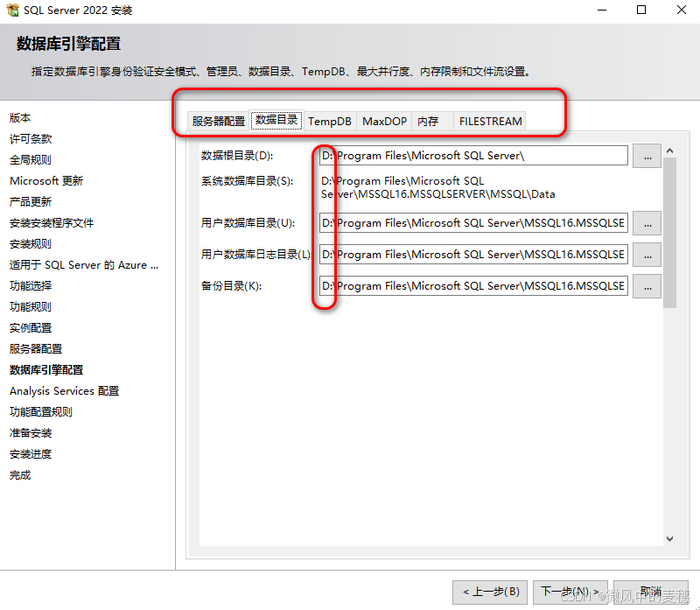Click 服务器配置 in the left step list
This screenshot has height=610, width=700.
pyautogui.click(x=36, y=349)
